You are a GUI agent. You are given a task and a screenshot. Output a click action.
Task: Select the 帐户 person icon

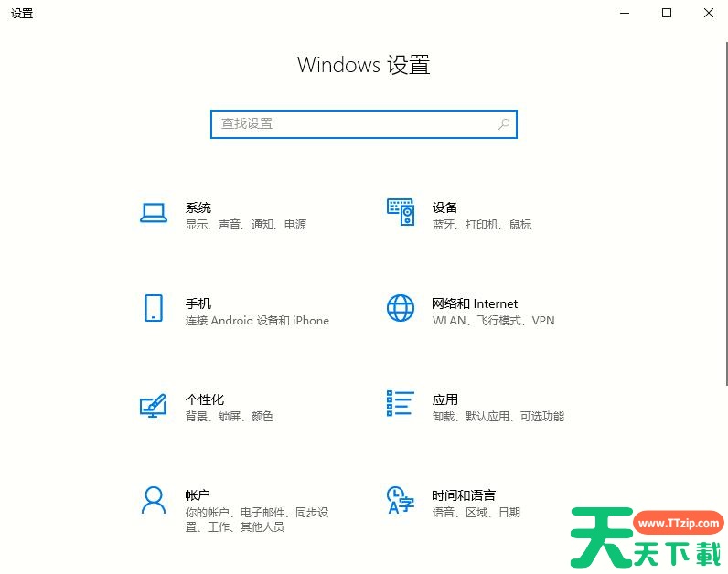point(154,500)
